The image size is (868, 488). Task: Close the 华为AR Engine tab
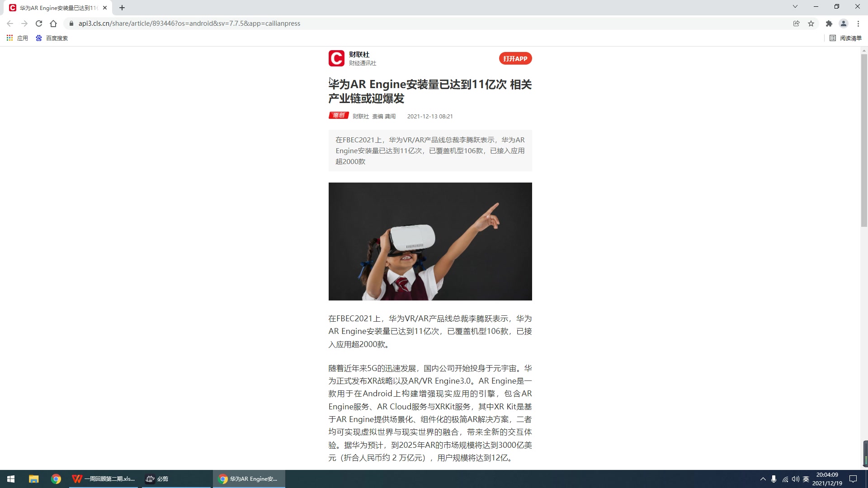click(105, 8)
